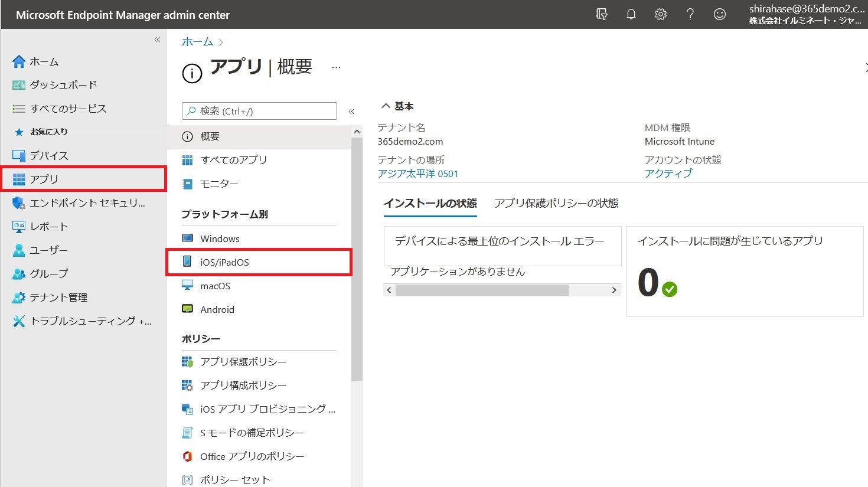Click the すべてのアプリ grid icon
868x487 pixels.
coord(188,160)
